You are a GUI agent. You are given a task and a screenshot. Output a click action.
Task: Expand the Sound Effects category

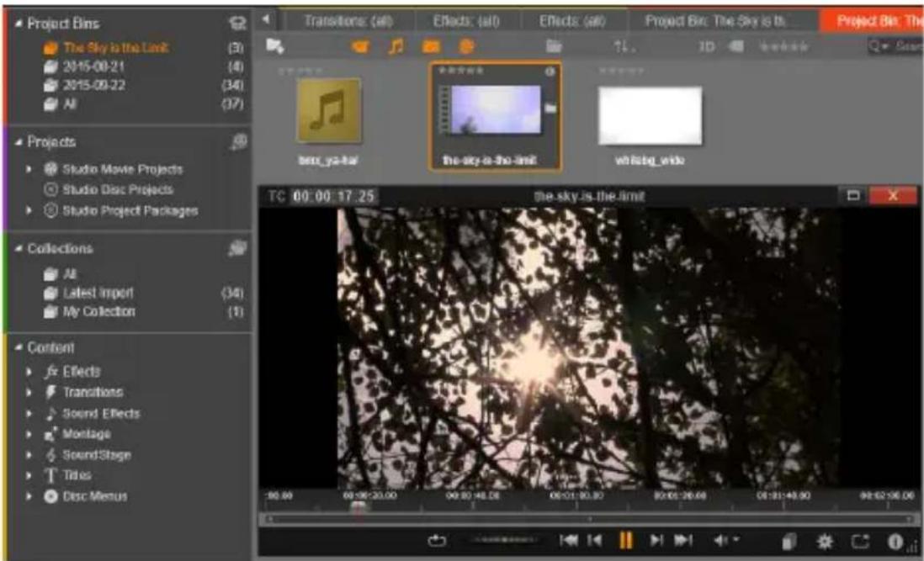29,414
